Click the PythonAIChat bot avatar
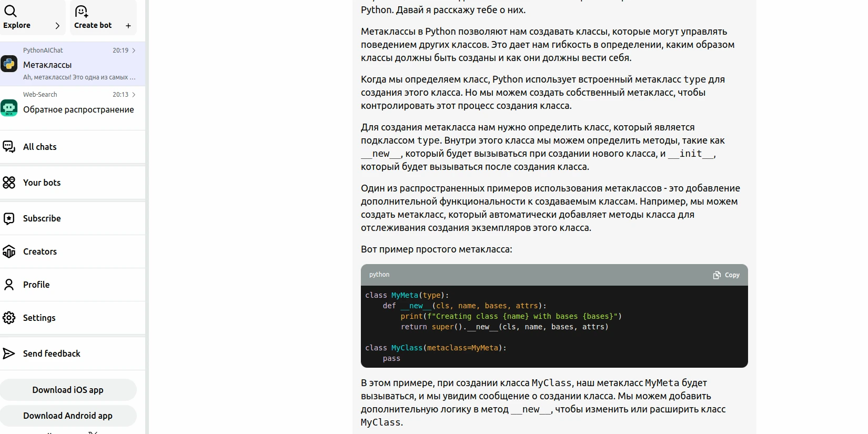The image size is (868, 434). coord(9,64)
